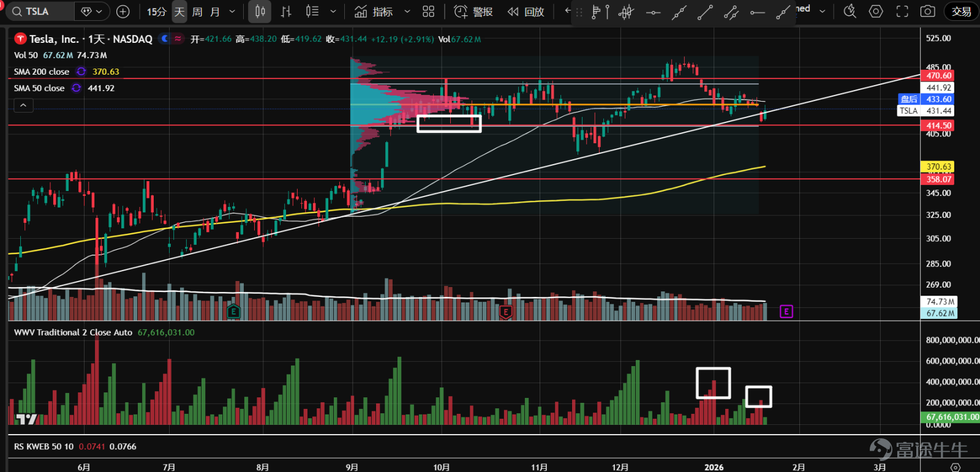
Task: Open 指标 indicators menu
Action: pos(374,12)
